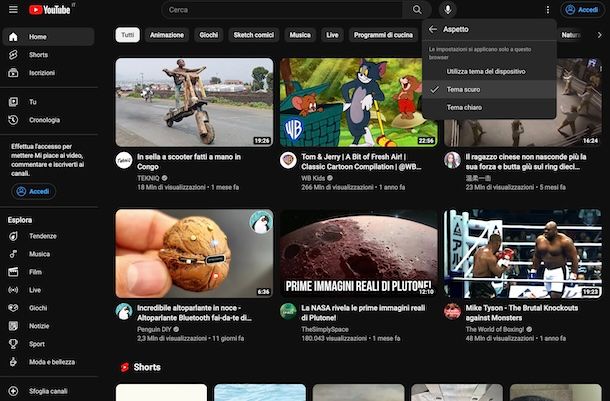Open Tom & Jerry video title
The width and height of the screenshot is (610, 401).
(x=361, y=162)
